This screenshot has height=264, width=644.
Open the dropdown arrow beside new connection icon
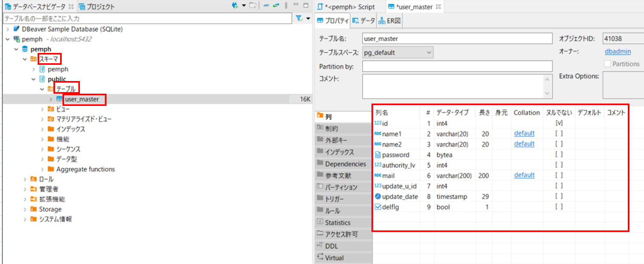244,6
